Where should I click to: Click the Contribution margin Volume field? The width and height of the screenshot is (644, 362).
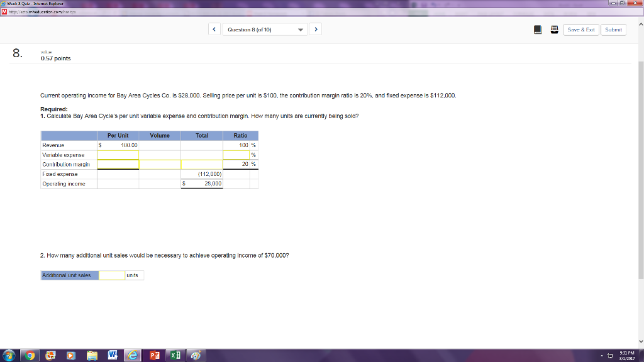pyautogui.click(x=160, y=164)
